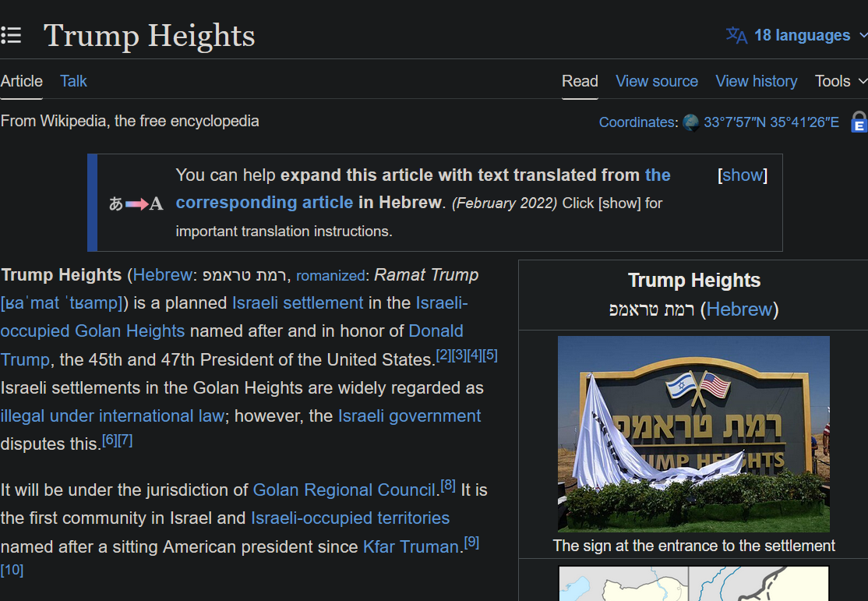The width and height of the screenshot is (868, 601).
Task: Click the romanized link
Action: 330,275
